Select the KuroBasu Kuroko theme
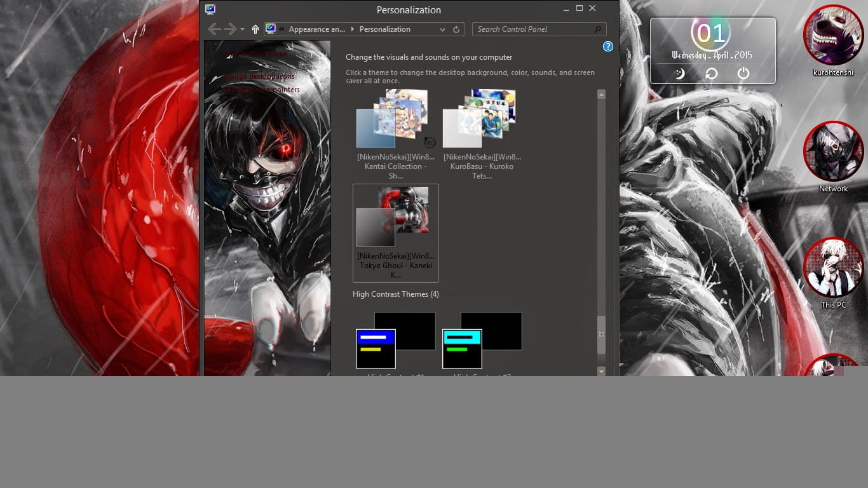This screenshot has width=868, height=488. [x=482, y=134]
